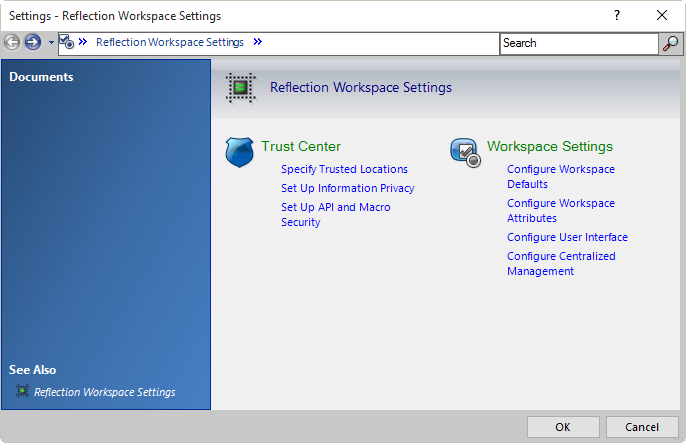
Task: Click the green chip icon in header
Action: click(239, 88)
